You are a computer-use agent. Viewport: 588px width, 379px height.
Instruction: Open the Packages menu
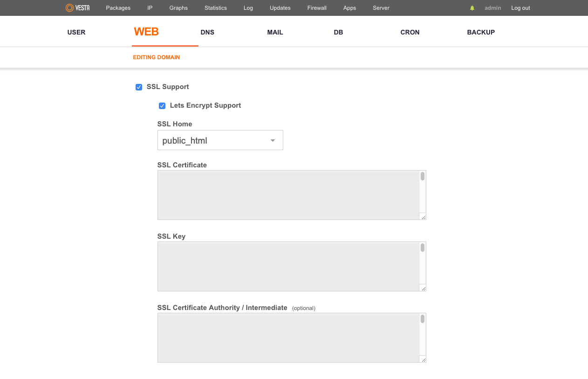point(118,8)
